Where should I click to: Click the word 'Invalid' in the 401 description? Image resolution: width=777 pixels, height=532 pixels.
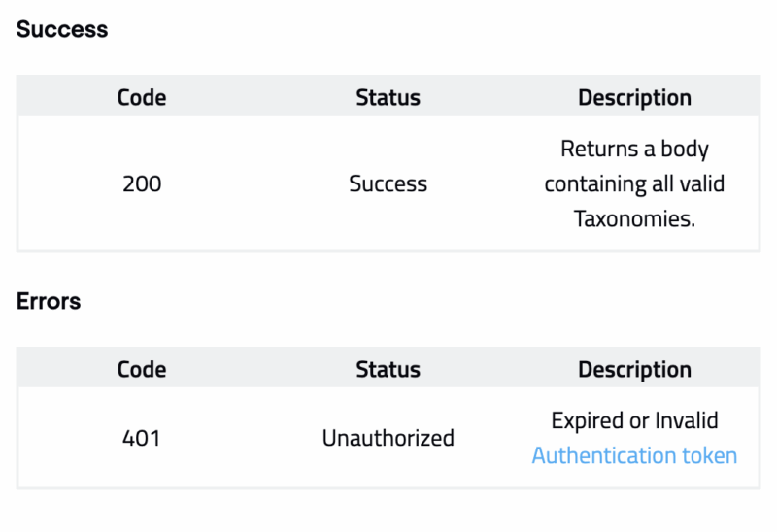tap(686, 420)
